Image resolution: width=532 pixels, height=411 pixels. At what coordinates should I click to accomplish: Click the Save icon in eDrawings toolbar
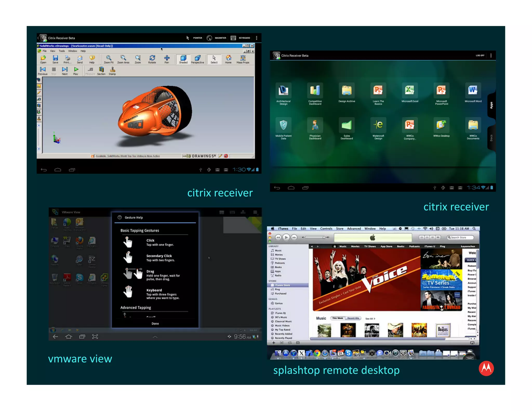click(x=55, y=59)
